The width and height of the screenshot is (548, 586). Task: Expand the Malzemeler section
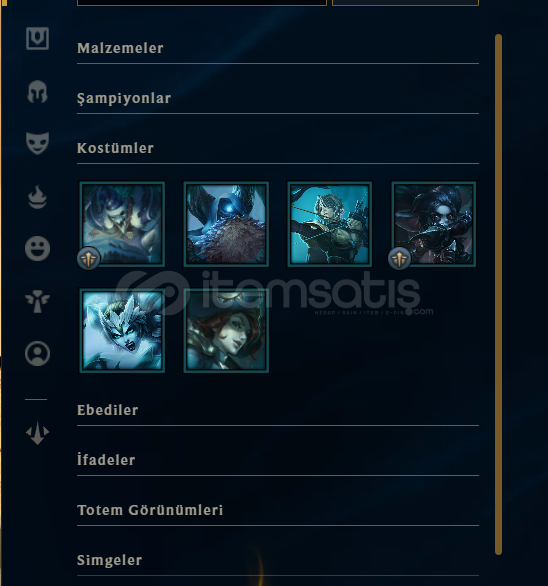278,48
